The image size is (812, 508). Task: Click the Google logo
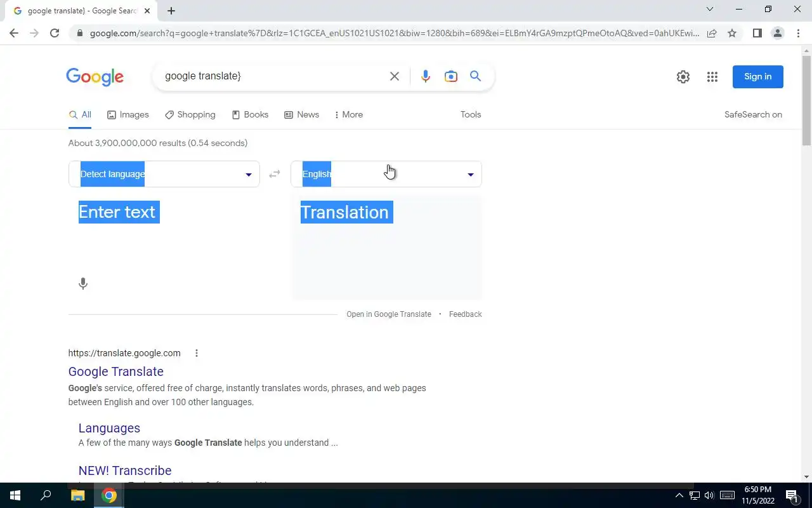point(95,77)
